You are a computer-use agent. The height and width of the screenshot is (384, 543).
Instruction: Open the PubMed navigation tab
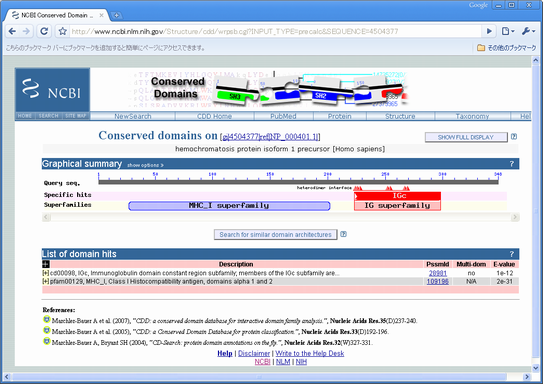(x=283, y=116)
